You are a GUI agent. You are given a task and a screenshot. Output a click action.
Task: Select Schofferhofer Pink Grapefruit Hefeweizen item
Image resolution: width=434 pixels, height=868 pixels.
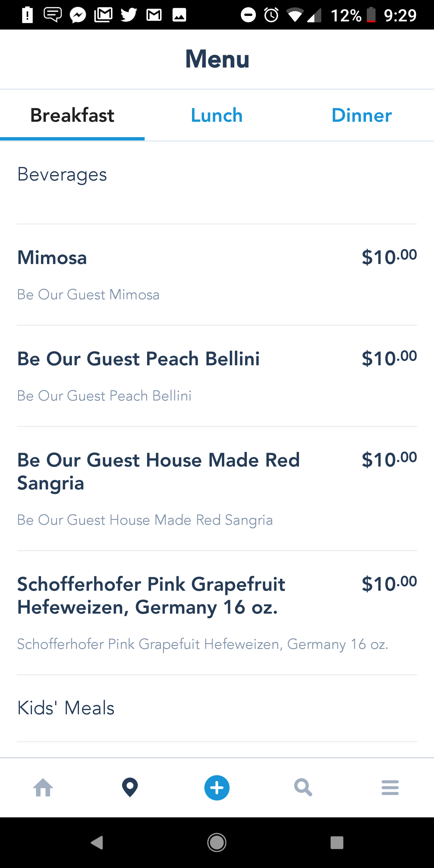coord(217,613)
